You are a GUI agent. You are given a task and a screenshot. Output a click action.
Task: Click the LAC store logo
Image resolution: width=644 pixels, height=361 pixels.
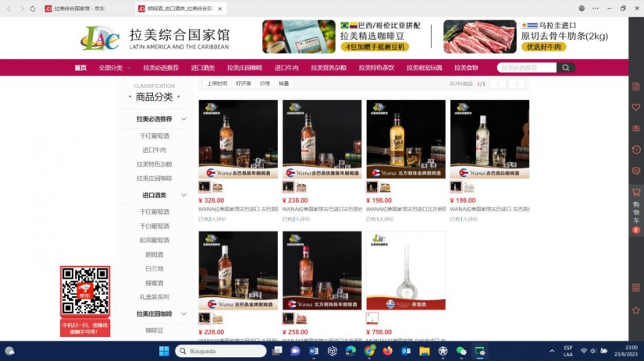[100, 38]
